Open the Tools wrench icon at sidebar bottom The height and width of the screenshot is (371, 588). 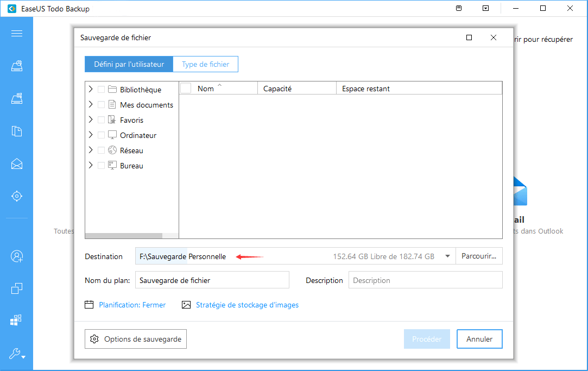coord(15,354)
